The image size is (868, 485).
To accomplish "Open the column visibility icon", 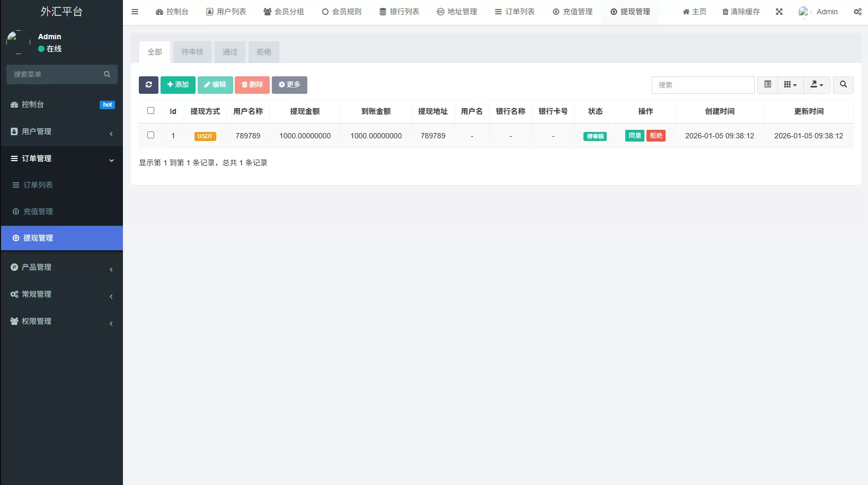I will click(790, 84).
